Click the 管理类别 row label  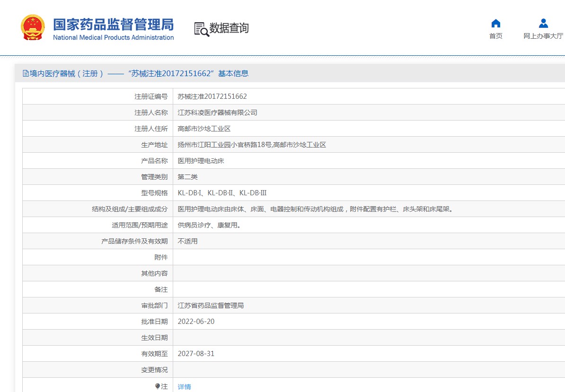click(154, 177)
